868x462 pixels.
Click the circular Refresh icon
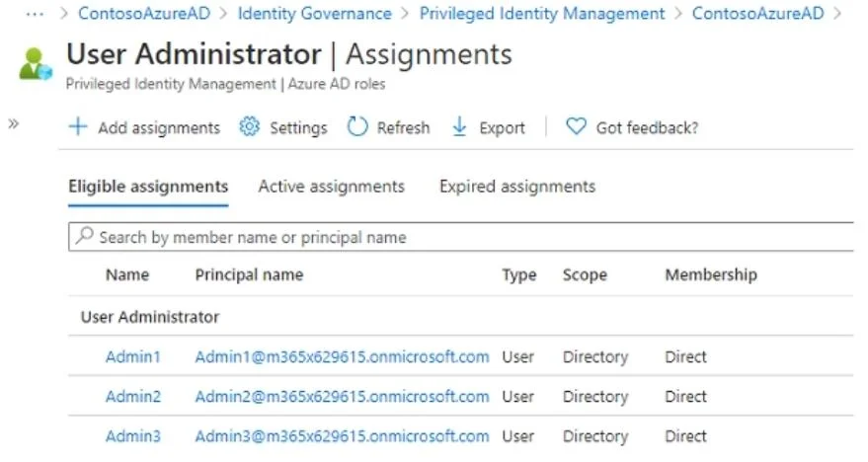pos(357,126)
